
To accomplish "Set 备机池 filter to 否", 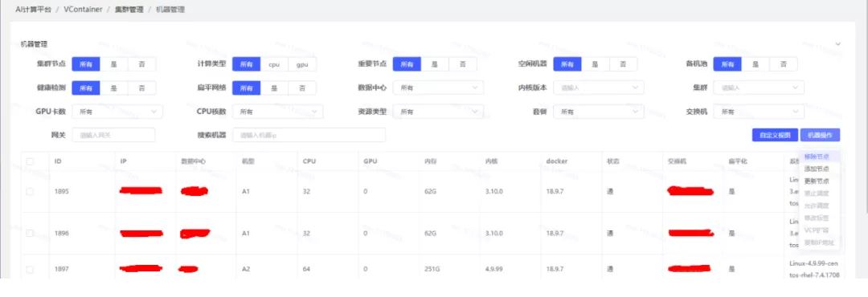I will (784, 64).
